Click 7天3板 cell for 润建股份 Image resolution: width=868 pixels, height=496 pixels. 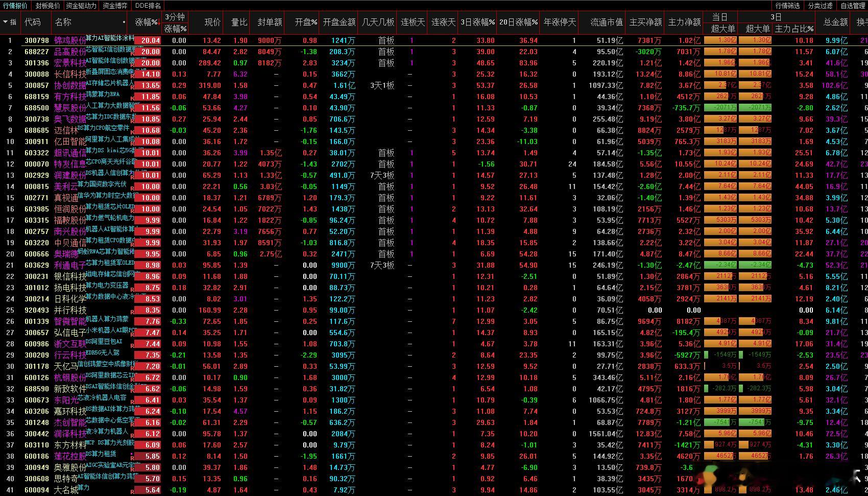(382, 175)
